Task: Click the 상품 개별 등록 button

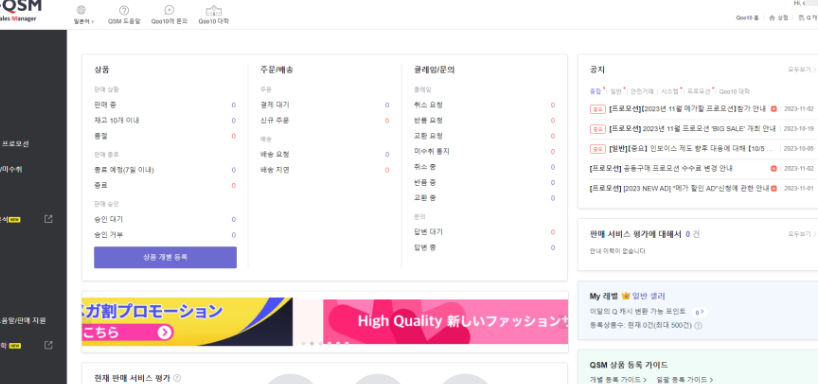Action: click(x=165, y=257)
